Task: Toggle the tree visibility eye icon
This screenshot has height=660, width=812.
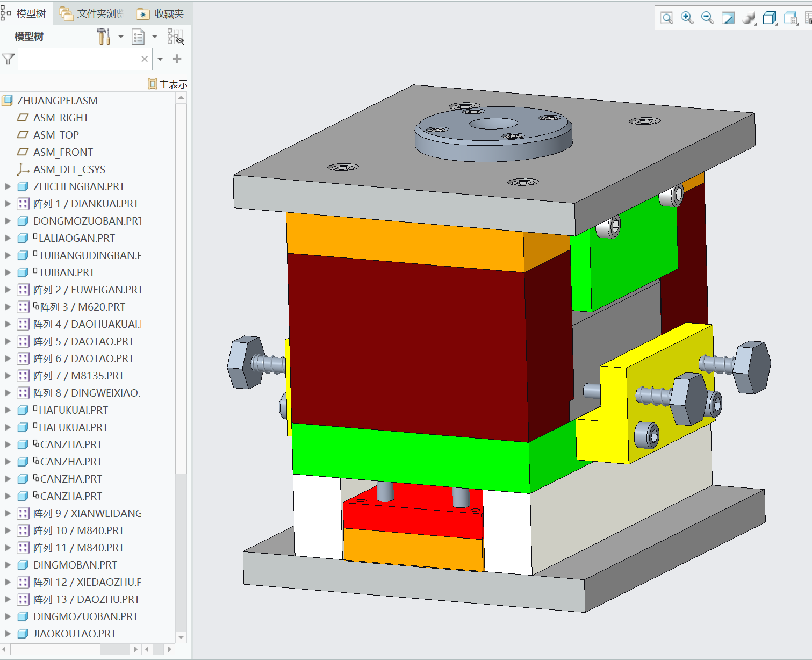Action: coord(175,37)
